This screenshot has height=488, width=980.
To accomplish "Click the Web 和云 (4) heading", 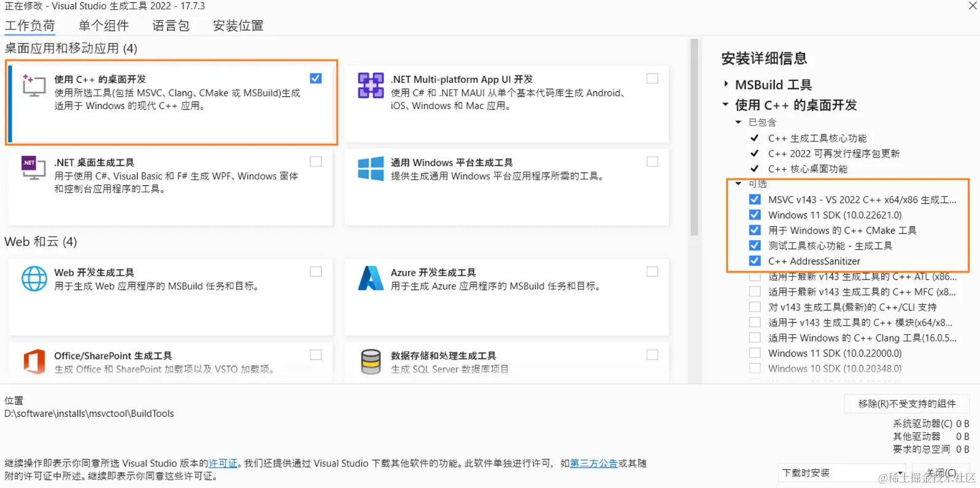I will point(41,242).
